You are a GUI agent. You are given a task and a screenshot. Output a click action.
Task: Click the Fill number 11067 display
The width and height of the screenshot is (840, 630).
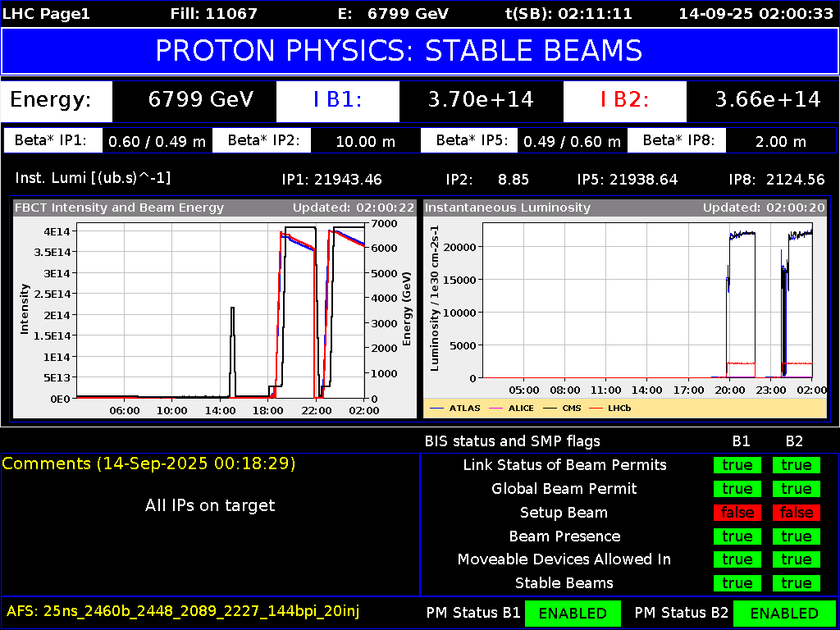click(214, 13)
